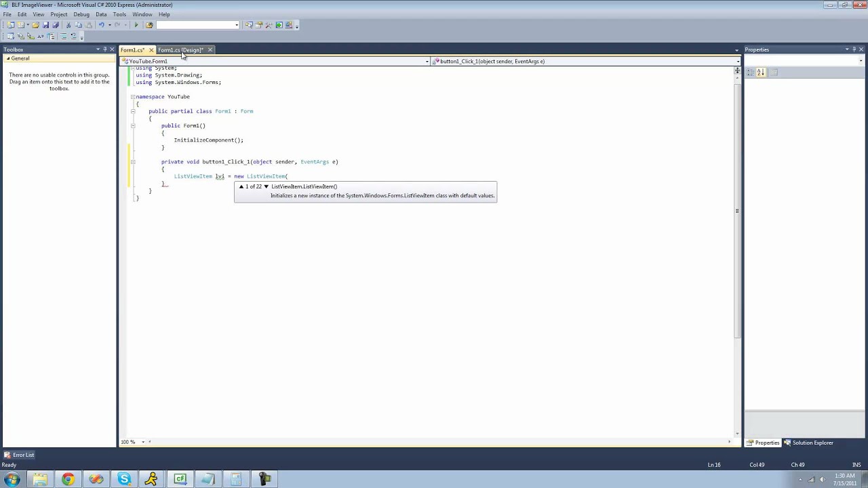Collapse the button1_Click_1 method block
Image resolution: width=868 pixels, height=488 pixels.
click(x=133, y=162)
